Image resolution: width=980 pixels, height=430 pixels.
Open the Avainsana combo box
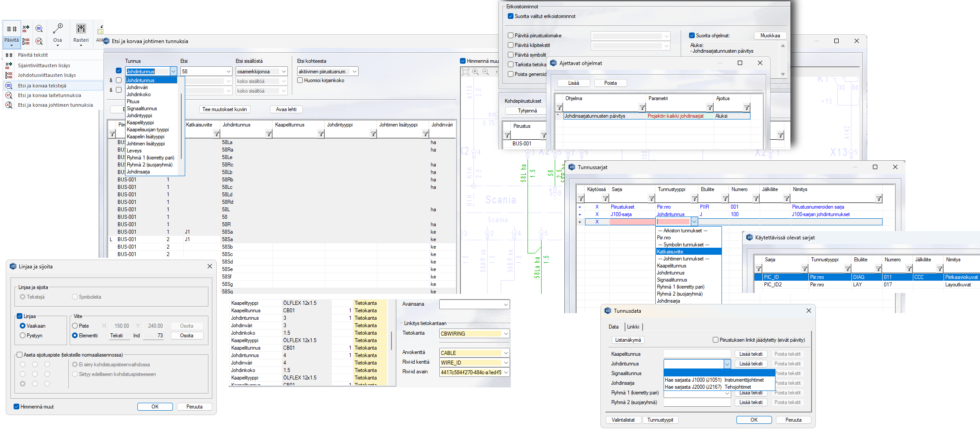[x=506, y=304]
